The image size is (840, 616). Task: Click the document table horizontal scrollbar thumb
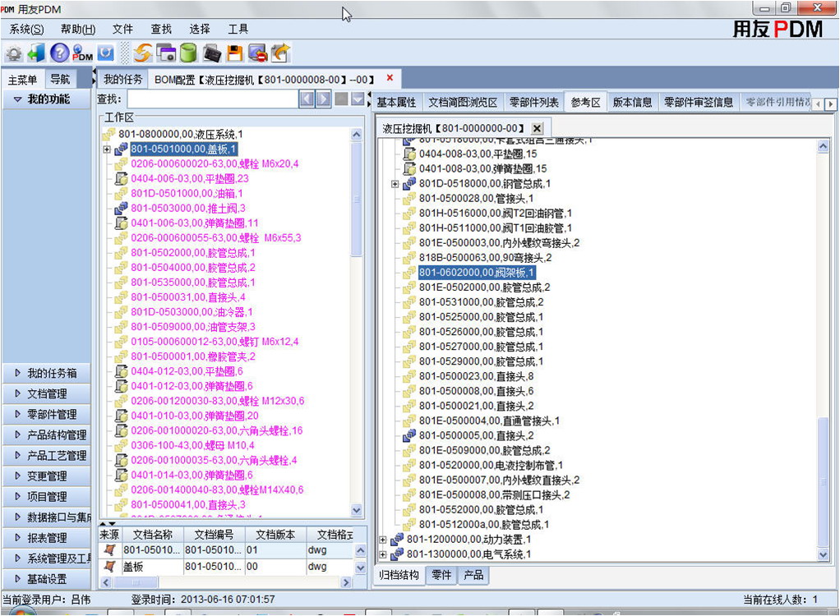[x=135, y=582]
